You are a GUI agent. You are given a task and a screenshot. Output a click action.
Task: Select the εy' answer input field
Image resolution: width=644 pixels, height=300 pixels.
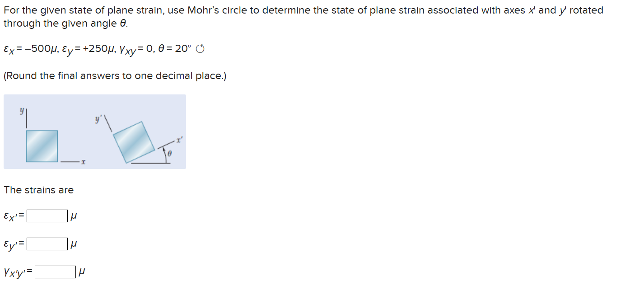[47, 244]
